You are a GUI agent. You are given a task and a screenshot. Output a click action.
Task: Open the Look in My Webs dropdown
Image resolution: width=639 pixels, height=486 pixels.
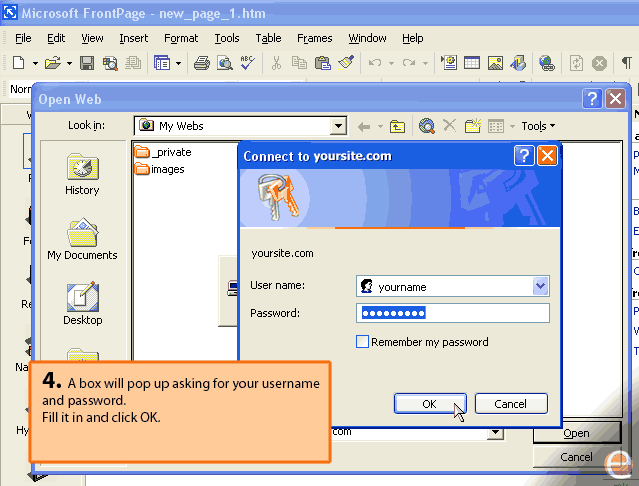(x=338, y=126)
